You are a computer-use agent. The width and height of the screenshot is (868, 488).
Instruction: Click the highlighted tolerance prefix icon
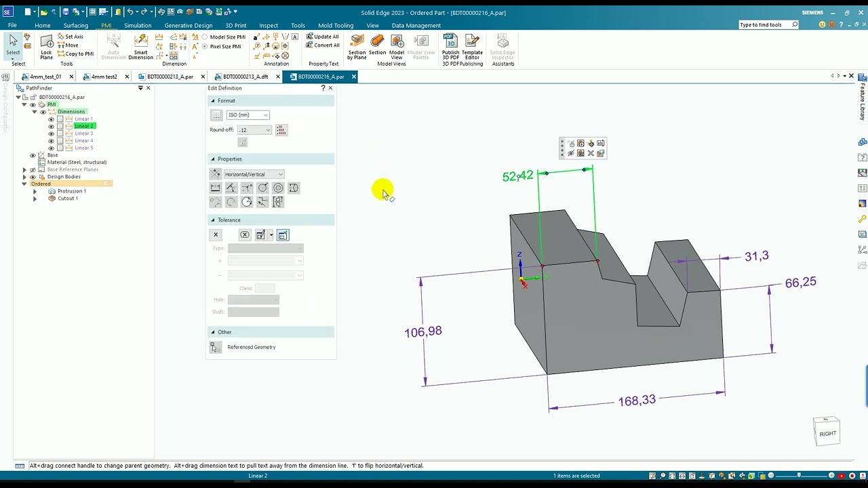(x=283, y=235)
